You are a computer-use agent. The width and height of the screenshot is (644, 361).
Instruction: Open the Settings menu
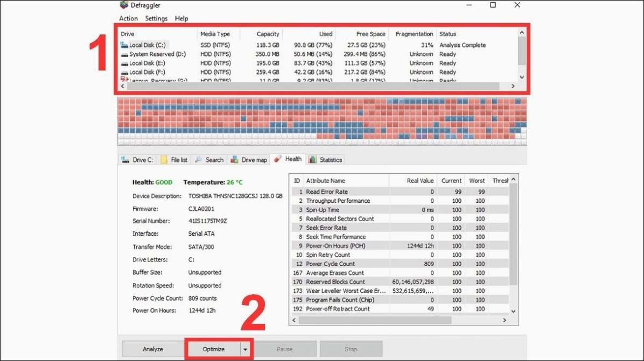(156, 18)
